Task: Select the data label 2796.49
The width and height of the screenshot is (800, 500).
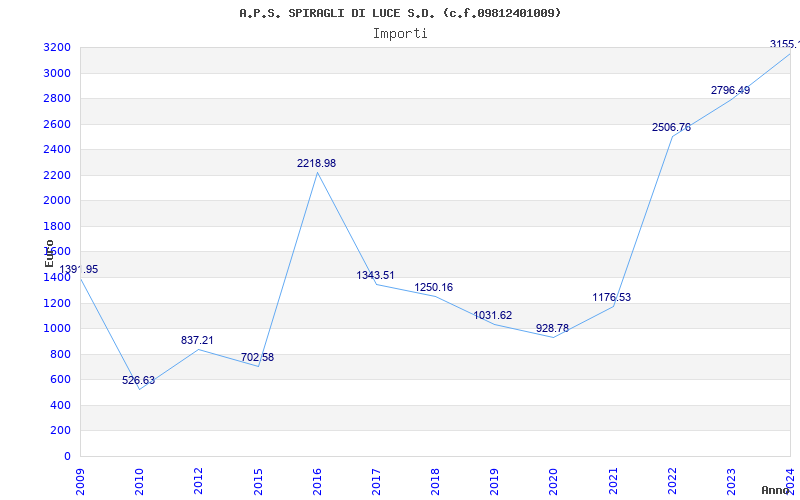Action: tap(730, 90)
